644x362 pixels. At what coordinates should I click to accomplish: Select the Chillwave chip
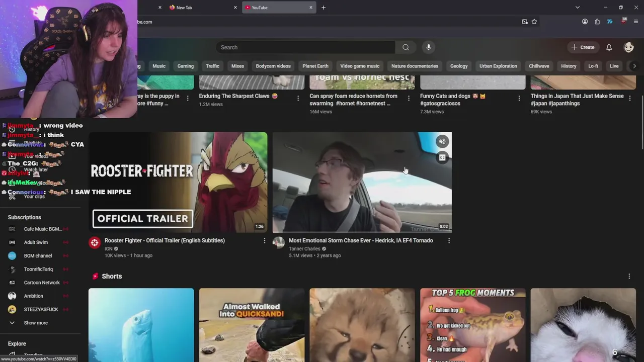click(x=539, y=66)
